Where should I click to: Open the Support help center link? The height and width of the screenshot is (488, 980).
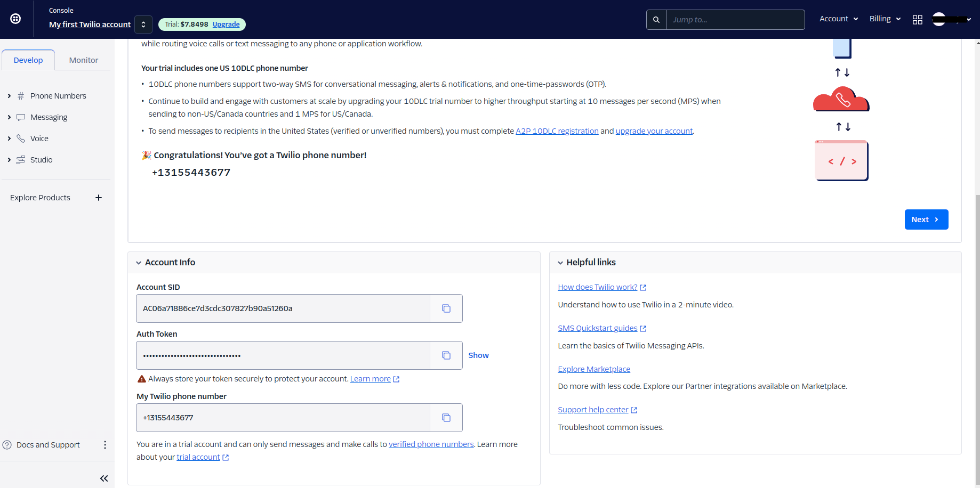pos(593,410)
